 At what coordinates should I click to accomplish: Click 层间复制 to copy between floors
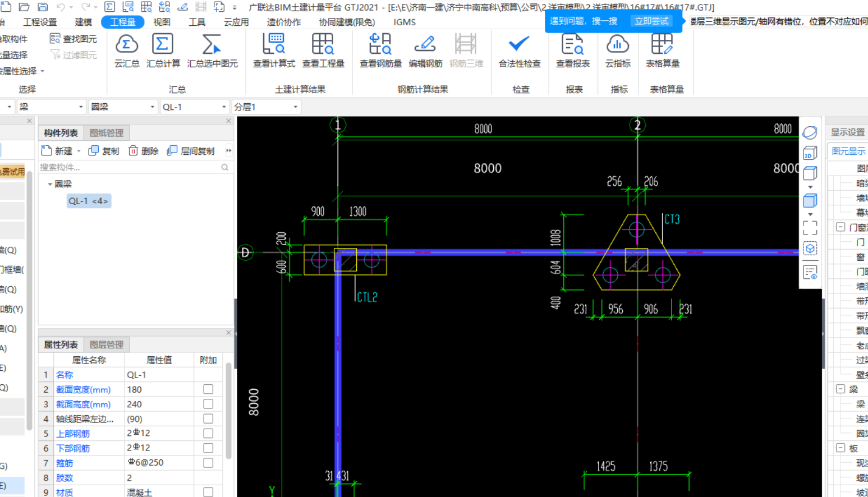pos(191,151)
